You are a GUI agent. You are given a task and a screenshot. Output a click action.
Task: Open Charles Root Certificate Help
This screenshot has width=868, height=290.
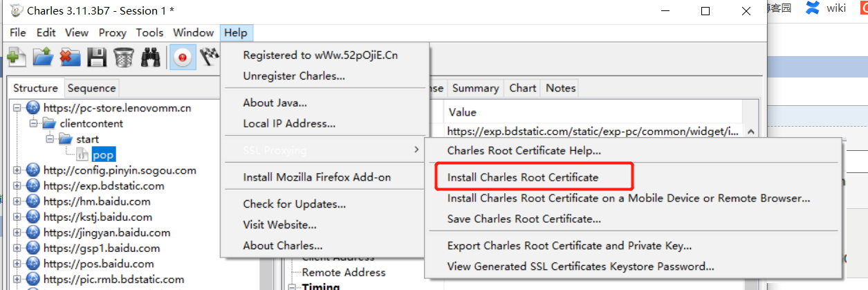pyautogui.click(x=524, y=150)
